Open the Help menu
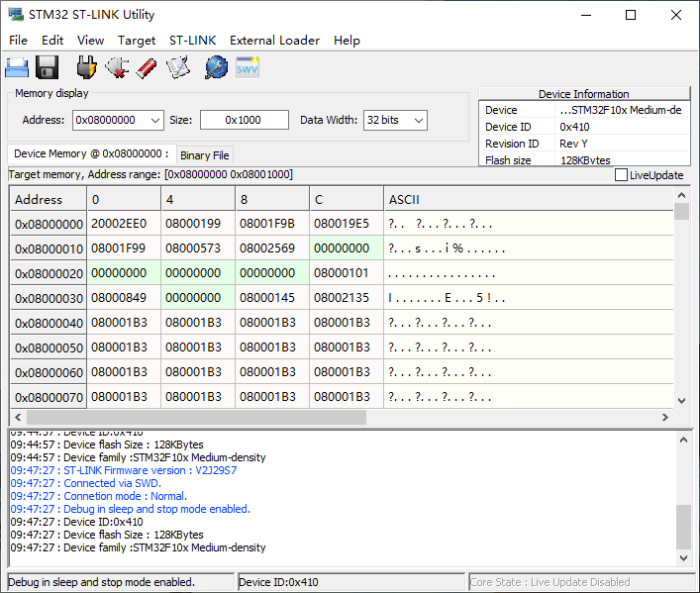The image size is (700, 593). point(347,41)
